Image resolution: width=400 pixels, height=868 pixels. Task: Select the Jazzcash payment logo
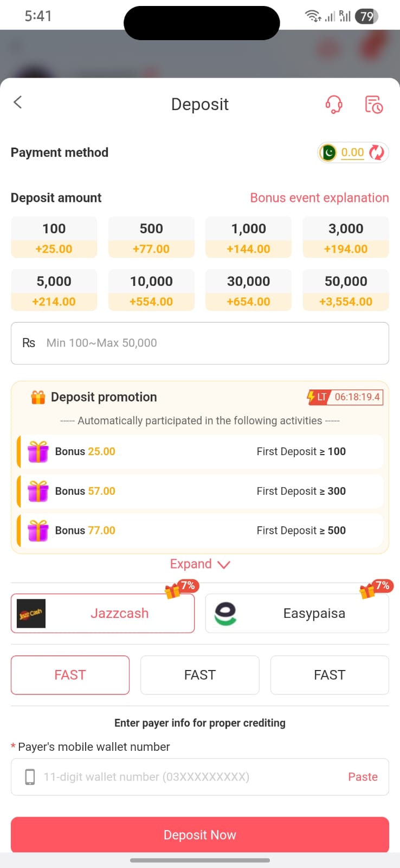31,613
